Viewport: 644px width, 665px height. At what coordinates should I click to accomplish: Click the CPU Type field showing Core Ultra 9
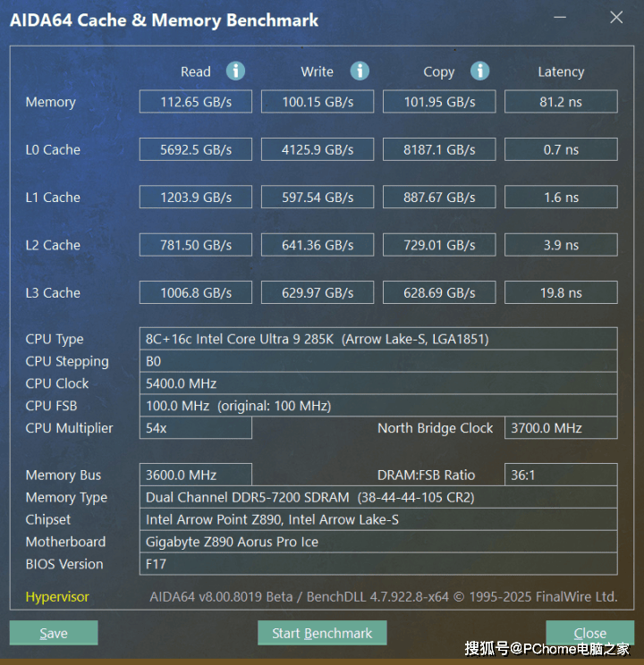379,339
